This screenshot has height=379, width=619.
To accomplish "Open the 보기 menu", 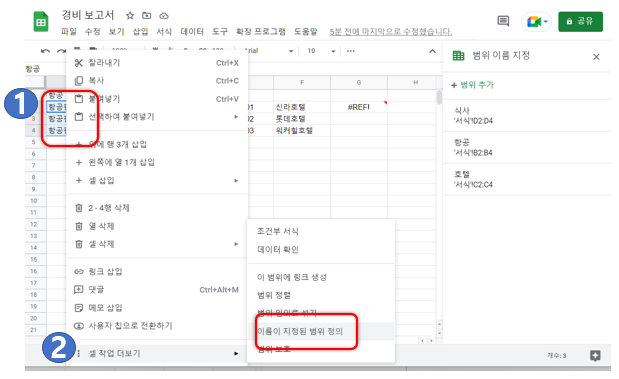I will pyautogui.click(x=116, y=32).
